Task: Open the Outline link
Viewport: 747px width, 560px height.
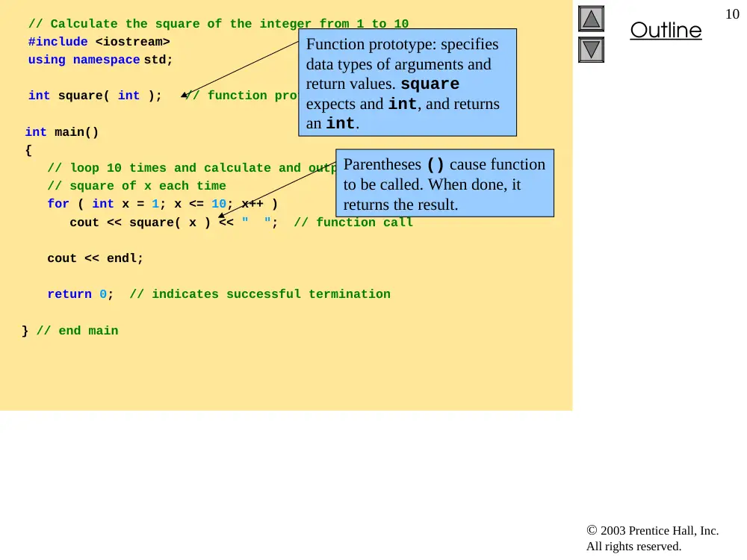Action: [x=666, y=30]
